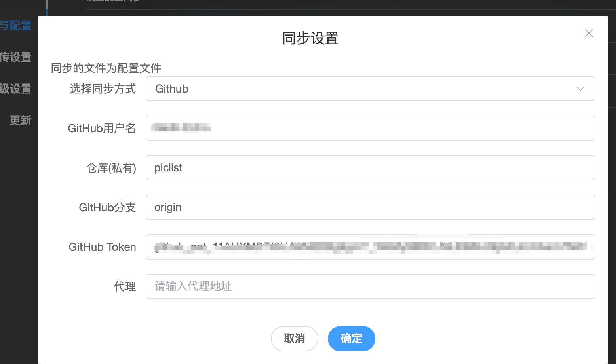Expand sync method chevron arrow
The image size is (616, 364).
[x=580, y=89]
